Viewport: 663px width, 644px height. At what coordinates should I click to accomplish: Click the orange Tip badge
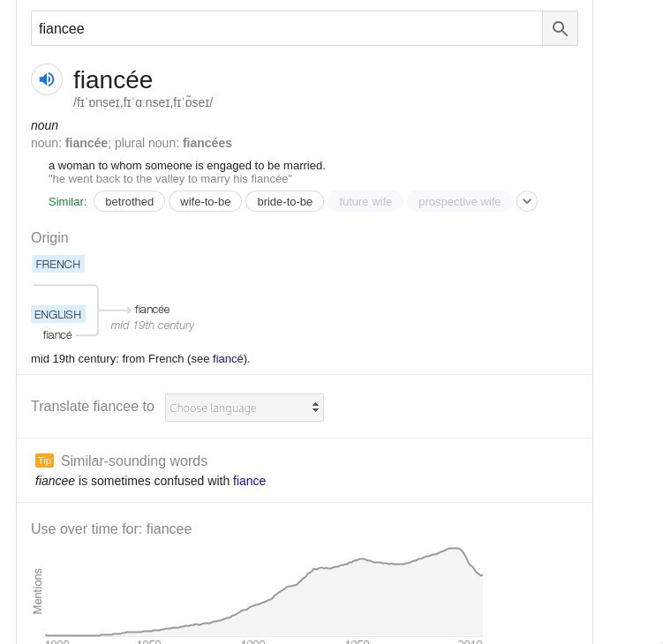(x=44, y=461)
